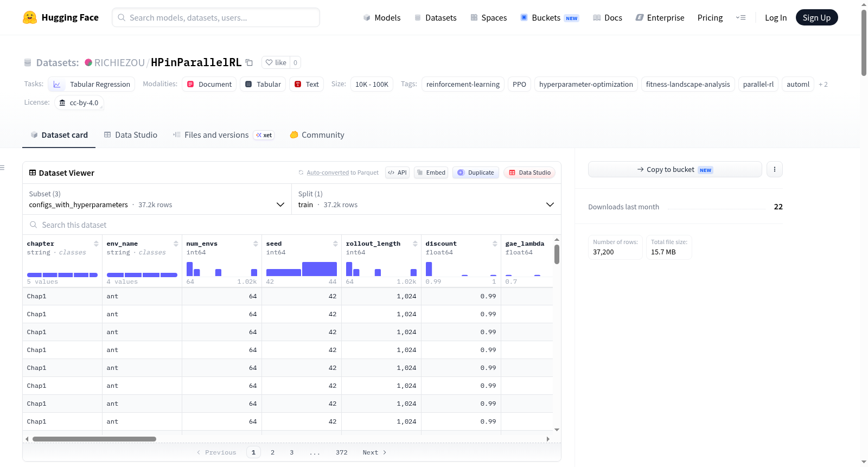
Task: Expand the Split train dropdown
Action: pos(426,199)
